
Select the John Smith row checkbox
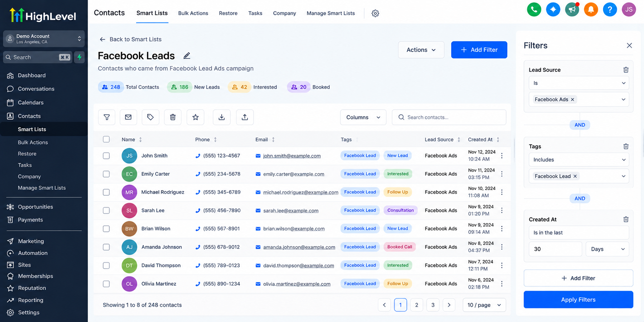click(106, 156)
